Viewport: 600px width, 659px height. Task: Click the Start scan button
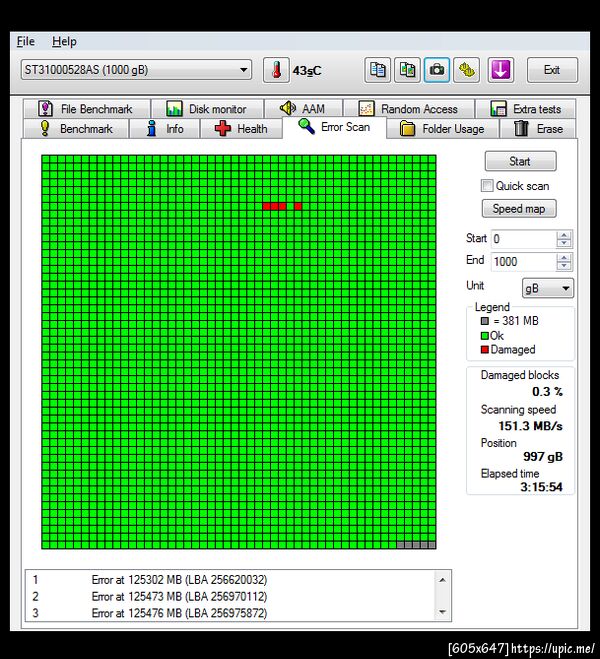click(520, 161)
